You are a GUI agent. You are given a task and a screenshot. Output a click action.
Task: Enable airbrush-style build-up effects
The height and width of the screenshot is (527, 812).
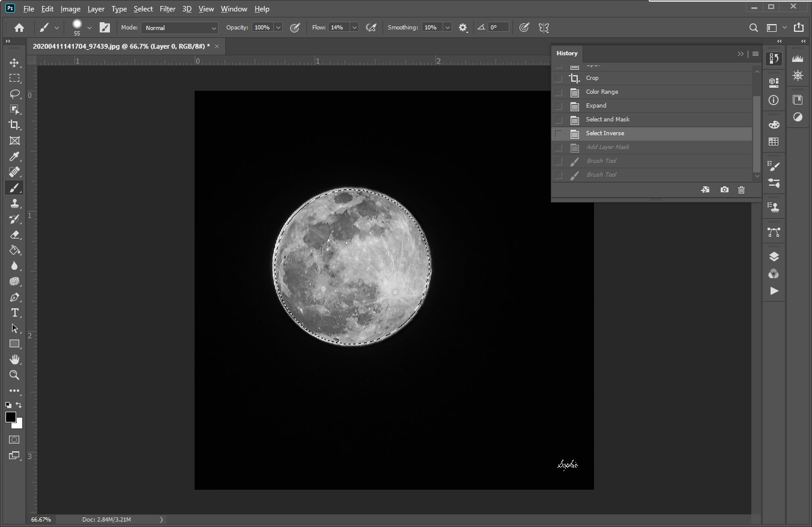click(371, 28)
